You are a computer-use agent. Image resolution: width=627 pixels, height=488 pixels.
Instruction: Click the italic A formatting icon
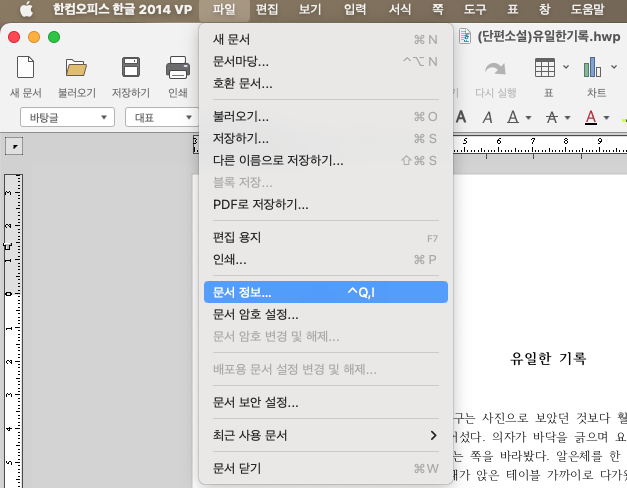point(487,117)
